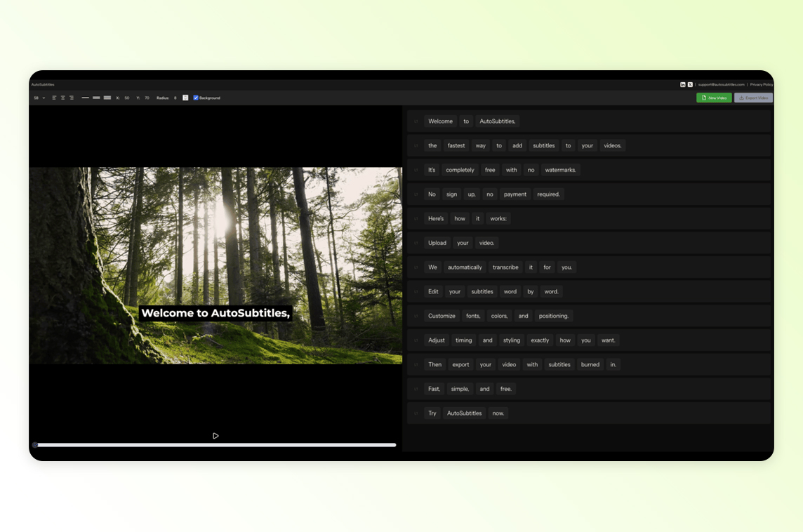
Task: Select the thickest line thickness icon
Action: click(x=107, y=98)
